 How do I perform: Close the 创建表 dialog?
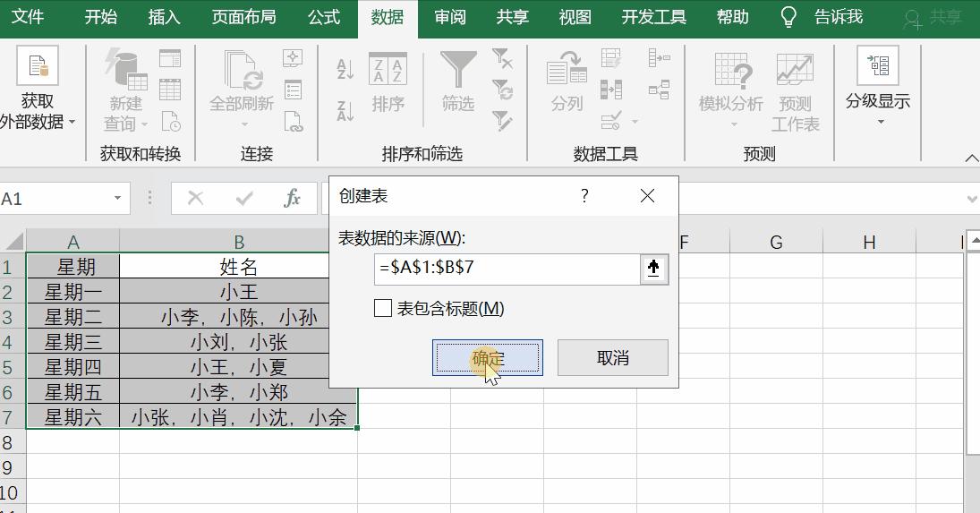[647, 196]
